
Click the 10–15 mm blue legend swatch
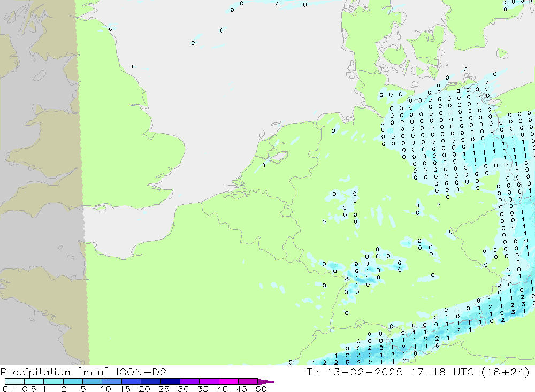tap(112, 381)
